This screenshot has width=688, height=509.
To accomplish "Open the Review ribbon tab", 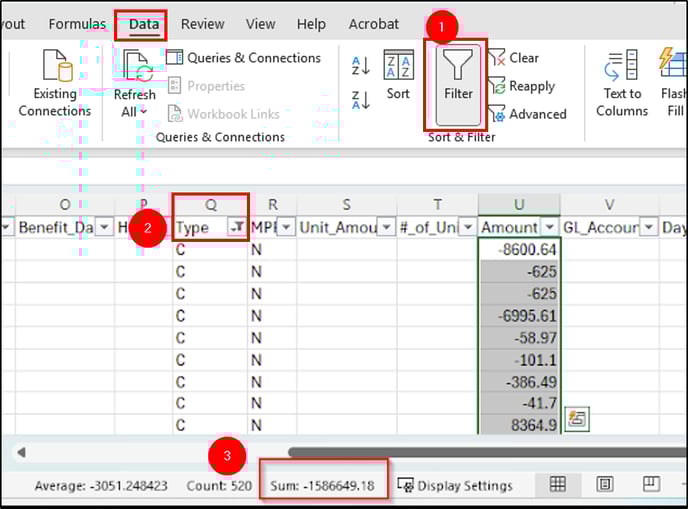I will [x=202, y=24].
